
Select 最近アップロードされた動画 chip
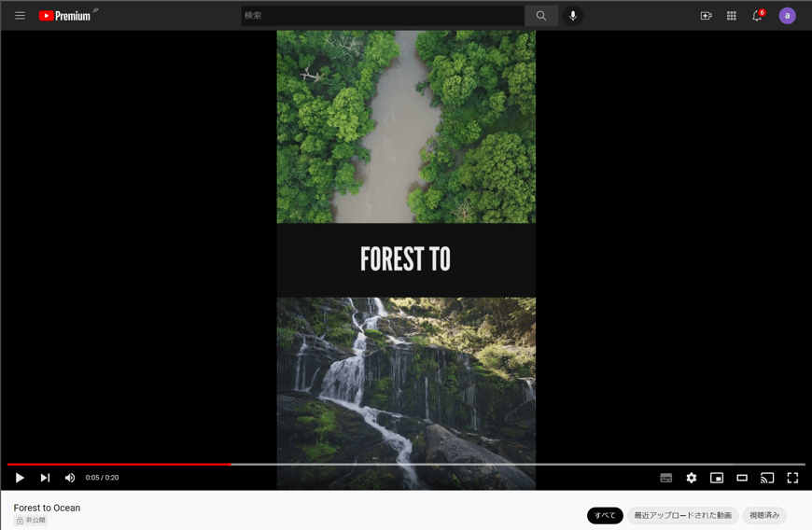(x=682, y=515)
